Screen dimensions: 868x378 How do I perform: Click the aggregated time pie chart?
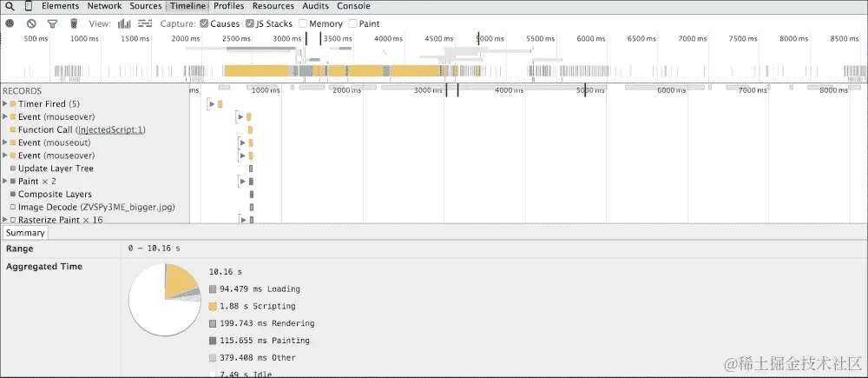[165, 300]
